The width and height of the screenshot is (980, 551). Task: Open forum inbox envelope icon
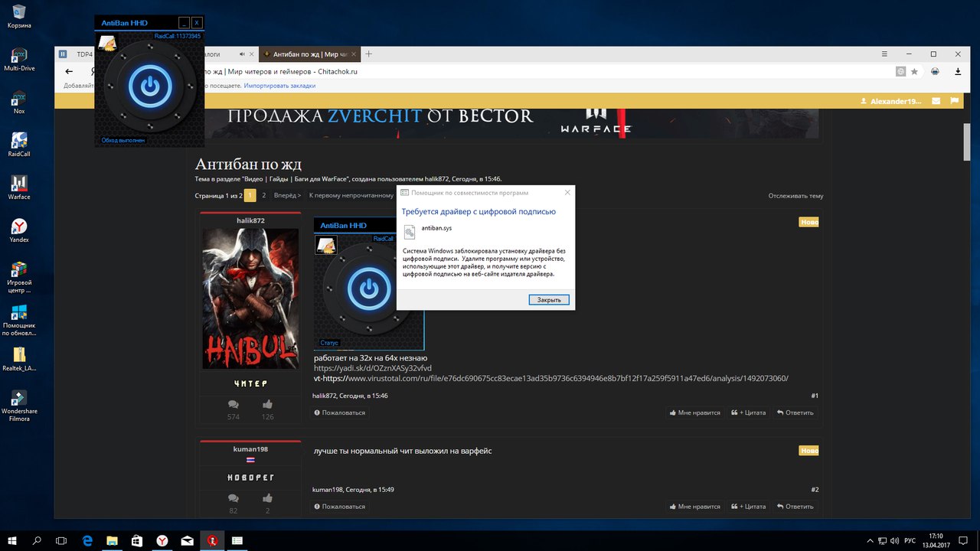point(936,101)
